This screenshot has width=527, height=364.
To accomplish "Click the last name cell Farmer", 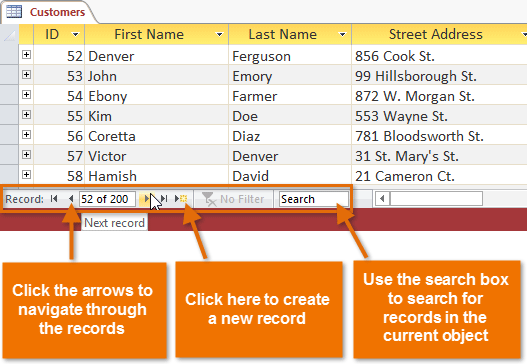I will [290, 96].
